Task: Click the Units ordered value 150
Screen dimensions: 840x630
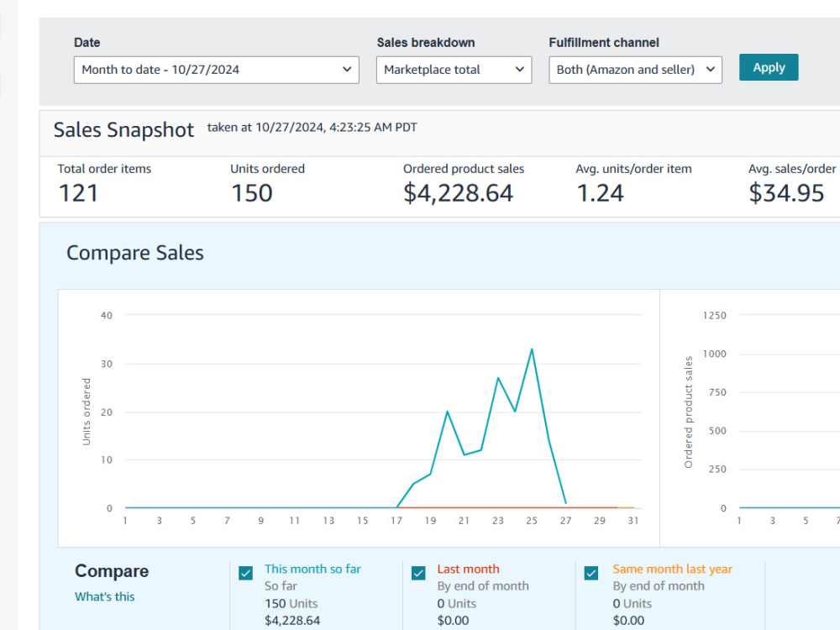Action: pos(252,193)
